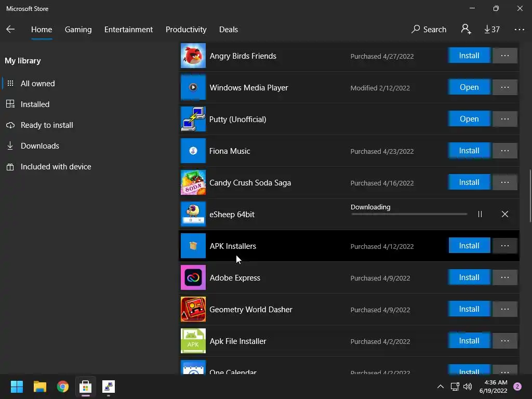Open File Explorer from the taskbar
This screenshot has height=399, width=532.
(x=39, y=387)
